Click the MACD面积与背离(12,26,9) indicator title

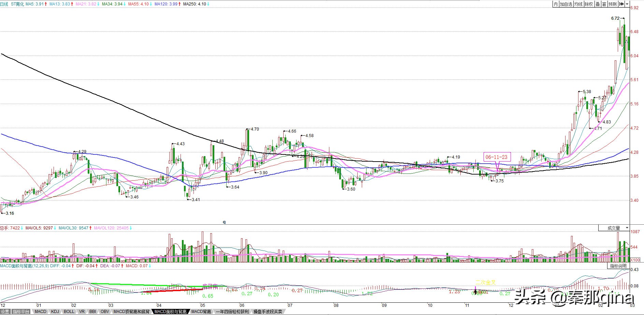coord(25,266)
